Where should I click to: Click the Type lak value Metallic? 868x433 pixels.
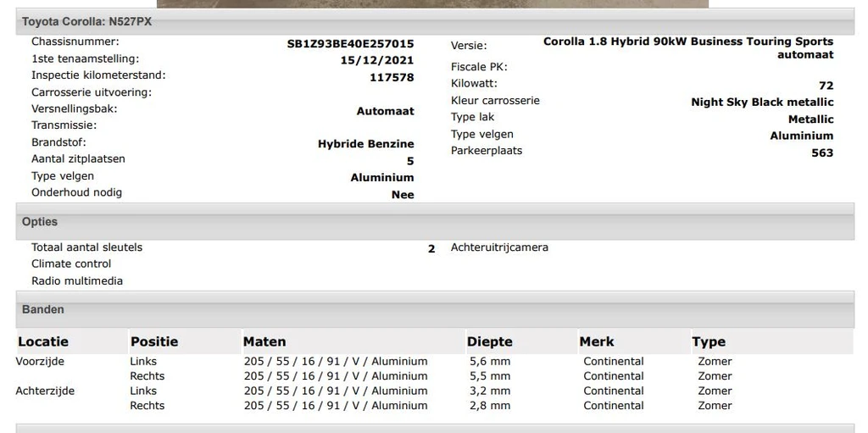(x=811, y=119)
